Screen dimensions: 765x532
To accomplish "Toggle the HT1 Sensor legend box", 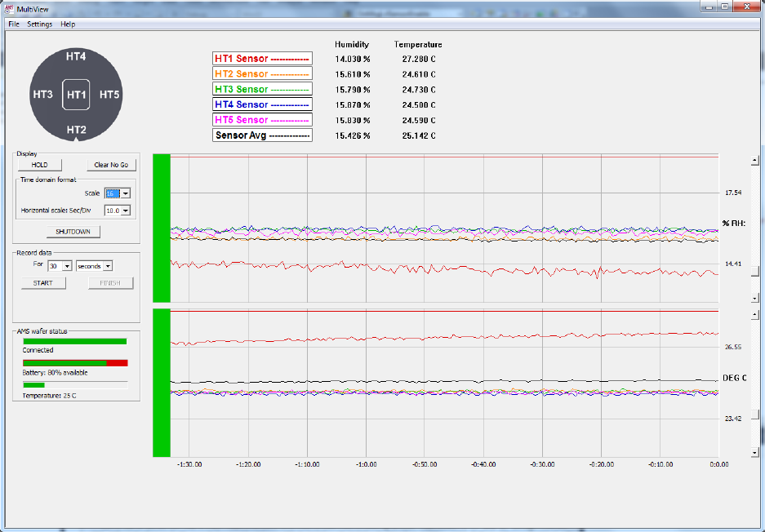I will tap(262, 59).
